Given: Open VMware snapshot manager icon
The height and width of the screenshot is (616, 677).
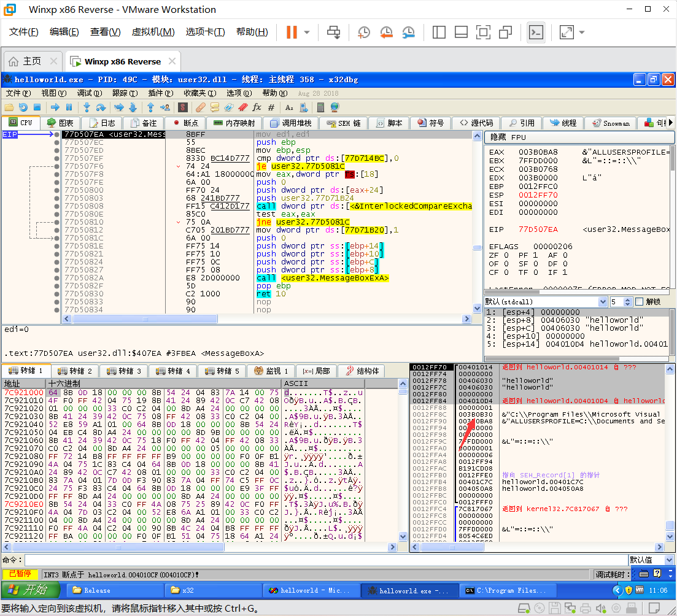Looking at the screenshot, I should pos(408,32).
